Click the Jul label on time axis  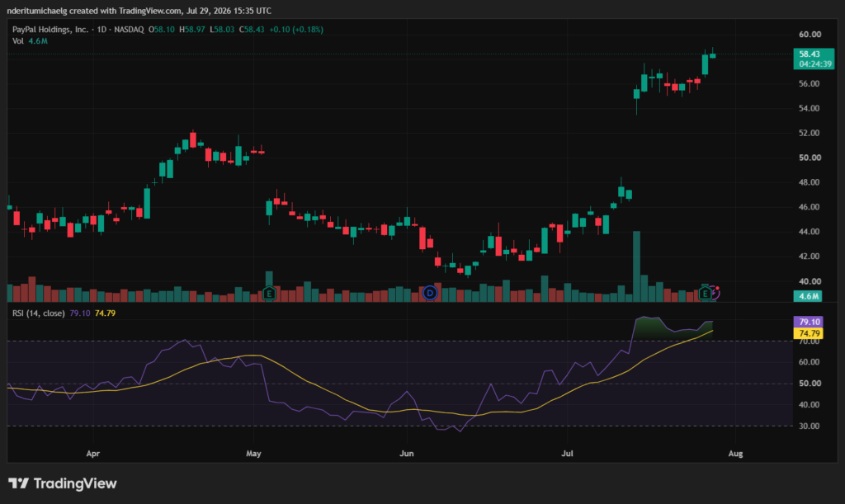pos(567,454)
